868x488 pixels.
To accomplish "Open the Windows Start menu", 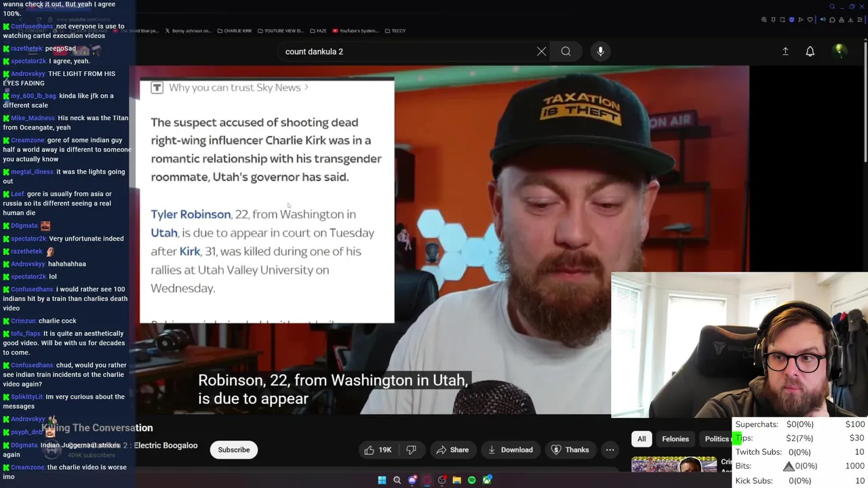I will point(382,480).
